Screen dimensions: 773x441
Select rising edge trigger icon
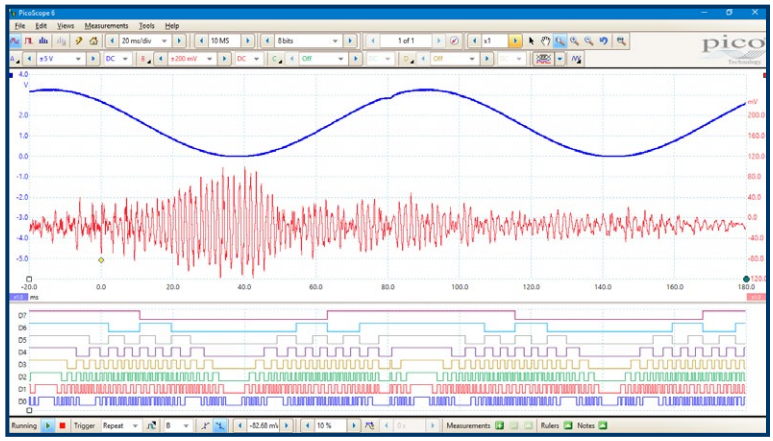click(x=205, y=426)
